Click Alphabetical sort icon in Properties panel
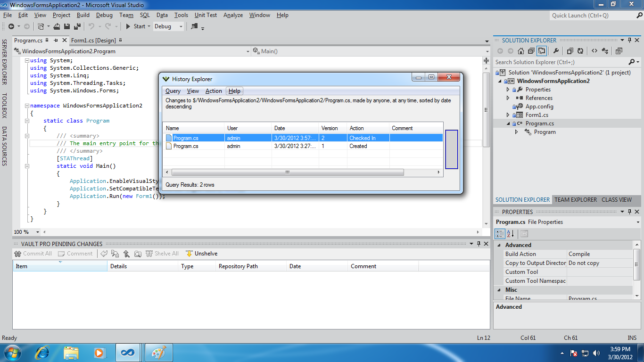This screenshot has height=362, width=644. [x=511, y=234]
